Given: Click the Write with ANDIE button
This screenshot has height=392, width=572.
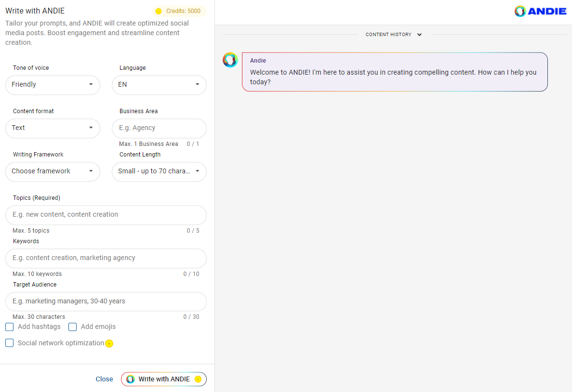Looking at the screenshot, I should point(164,379).
